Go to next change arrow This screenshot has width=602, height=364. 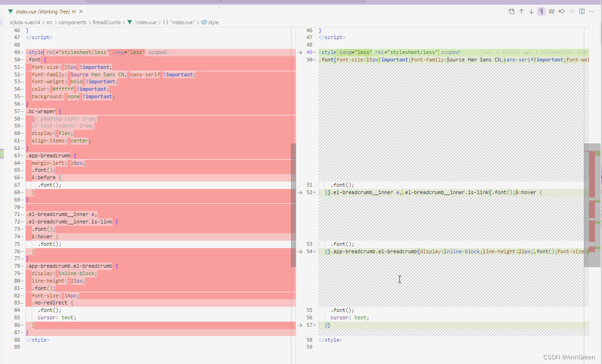(531, 12)
